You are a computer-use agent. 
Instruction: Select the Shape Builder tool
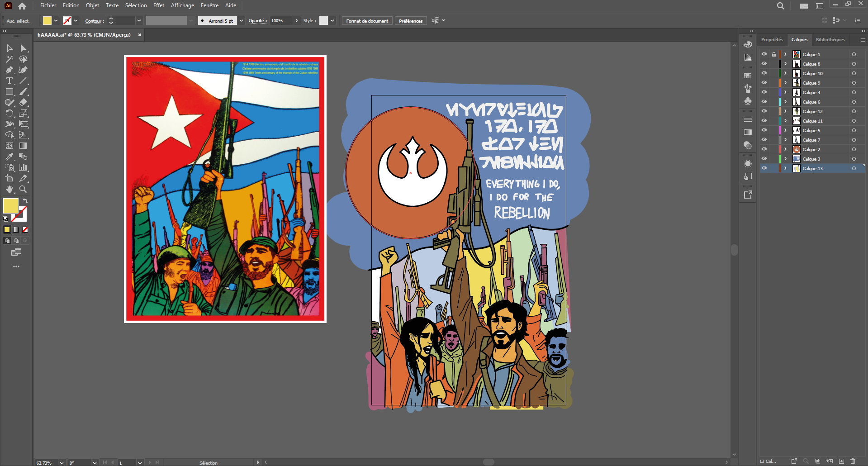[9, 135]
